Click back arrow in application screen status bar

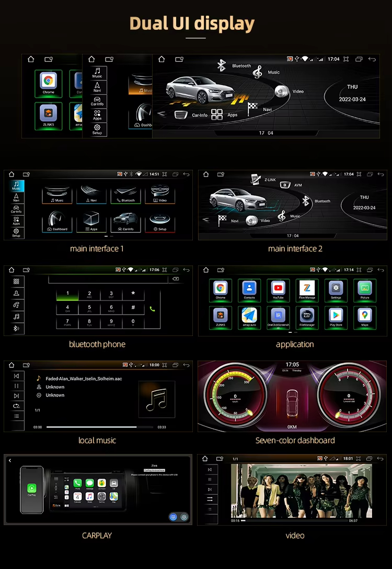(x=381, y=270)
